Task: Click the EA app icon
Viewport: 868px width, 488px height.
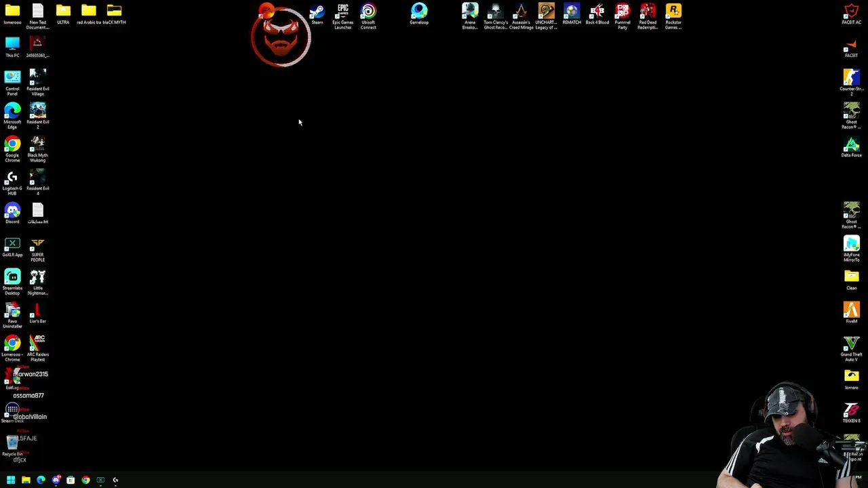Action: 267,11
